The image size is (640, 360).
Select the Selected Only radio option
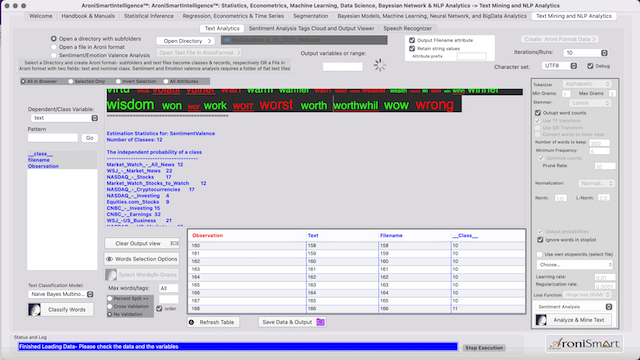(71, 81)
